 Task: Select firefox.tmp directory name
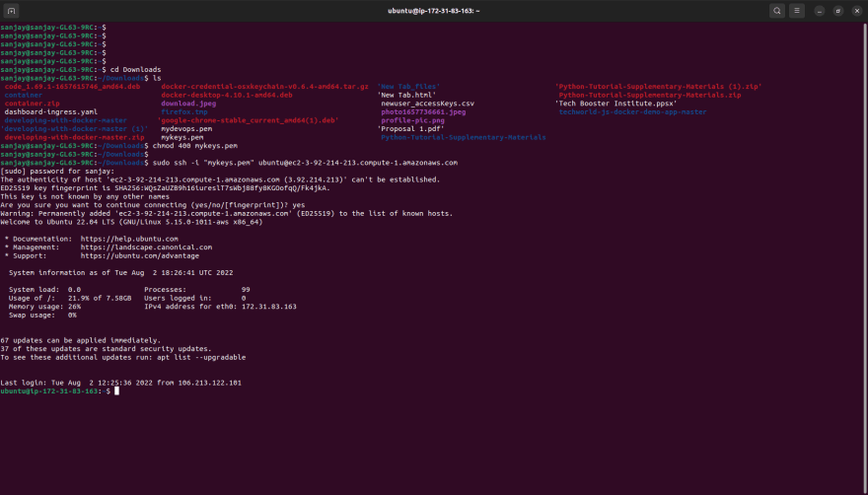[x=184, y=111]
